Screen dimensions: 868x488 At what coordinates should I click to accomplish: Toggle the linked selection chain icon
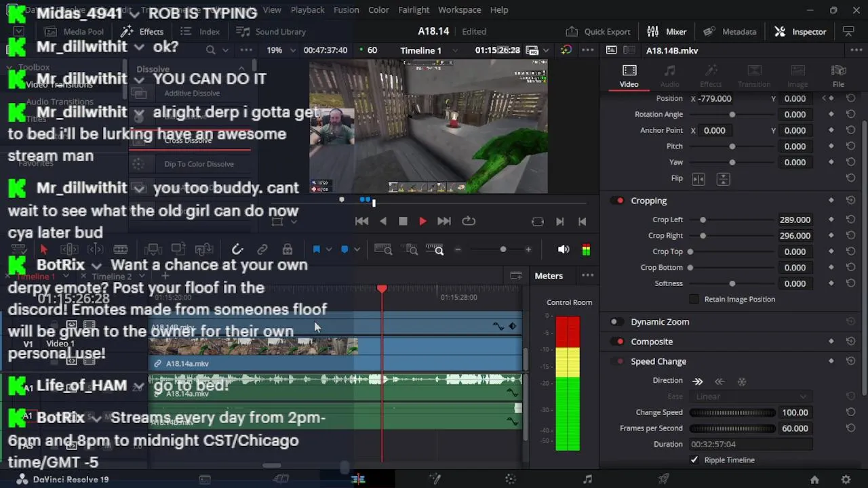coord(262,249)
